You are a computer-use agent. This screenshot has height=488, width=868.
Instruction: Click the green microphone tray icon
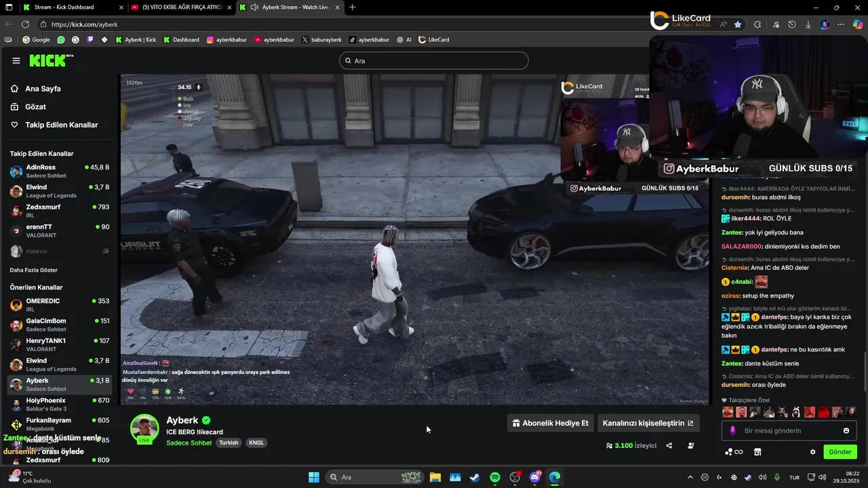tap(776, 477)
